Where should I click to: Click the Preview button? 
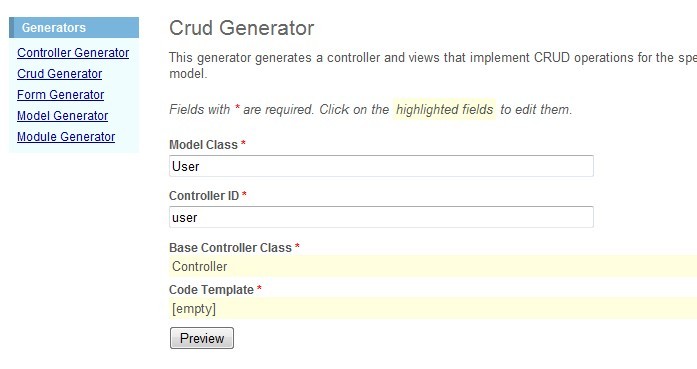[x=202, y=338]
